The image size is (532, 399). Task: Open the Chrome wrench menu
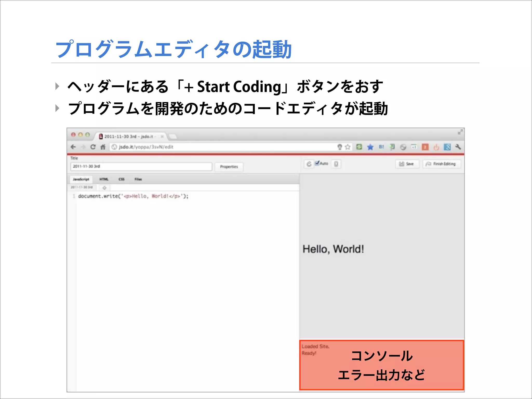tap(458, 147)
